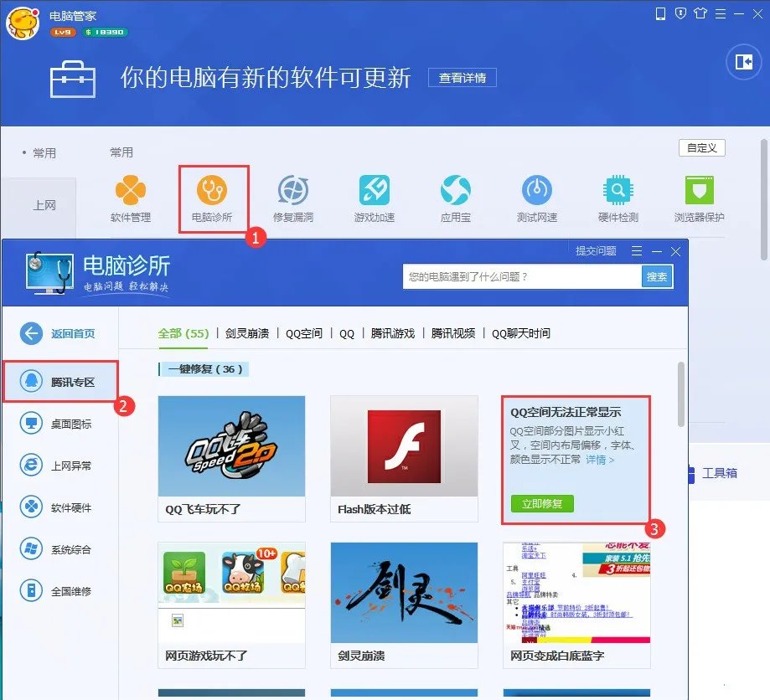
Task: Open 游戏加速 game booster
Action: [x=374, y=194]
